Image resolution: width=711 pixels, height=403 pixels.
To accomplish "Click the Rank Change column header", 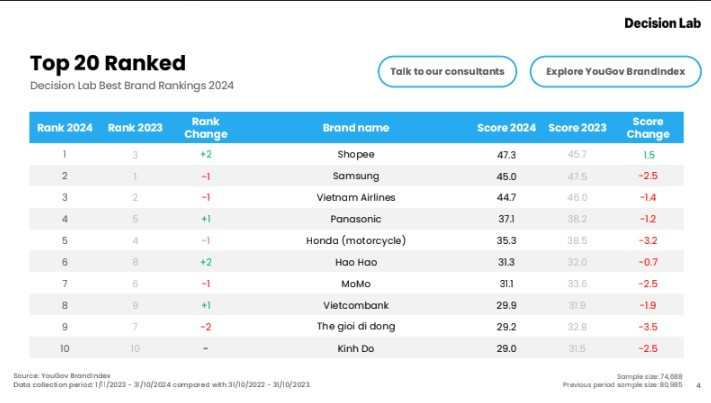I will tap(206, 128).
